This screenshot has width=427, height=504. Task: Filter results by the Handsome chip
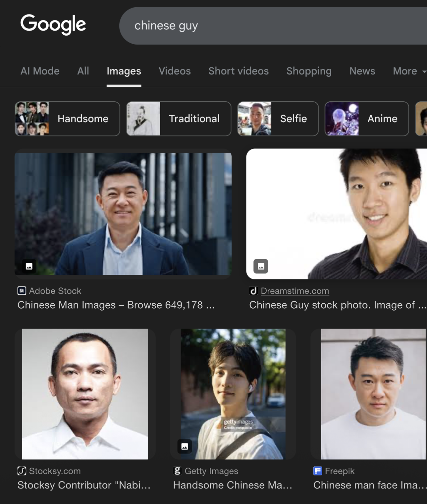coord(67,119)
